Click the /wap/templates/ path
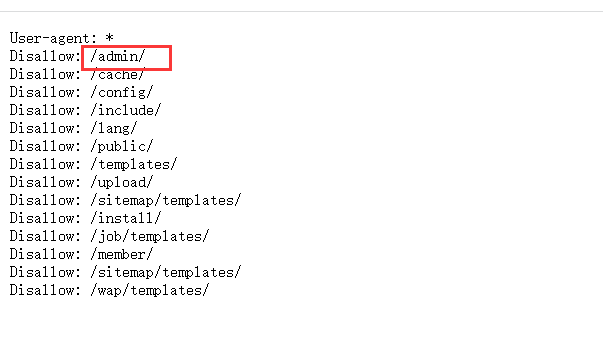Viewport: 603px width, 364px height. (x=150, y=291)
